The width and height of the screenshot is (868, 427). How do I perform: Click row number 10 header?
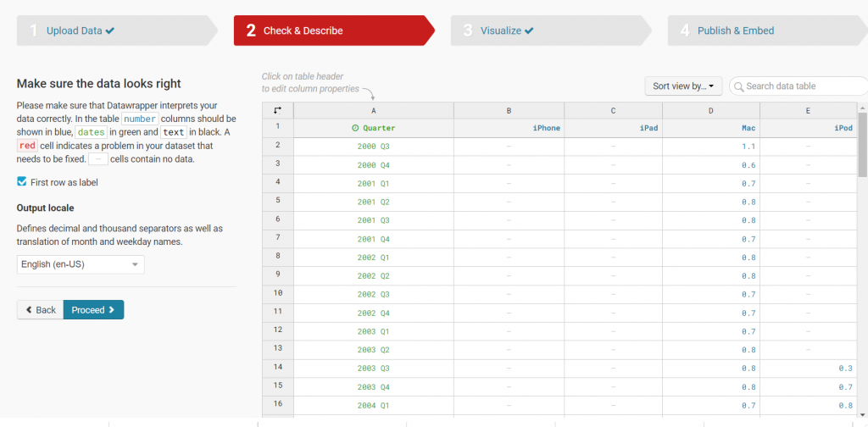click(278, 295)
